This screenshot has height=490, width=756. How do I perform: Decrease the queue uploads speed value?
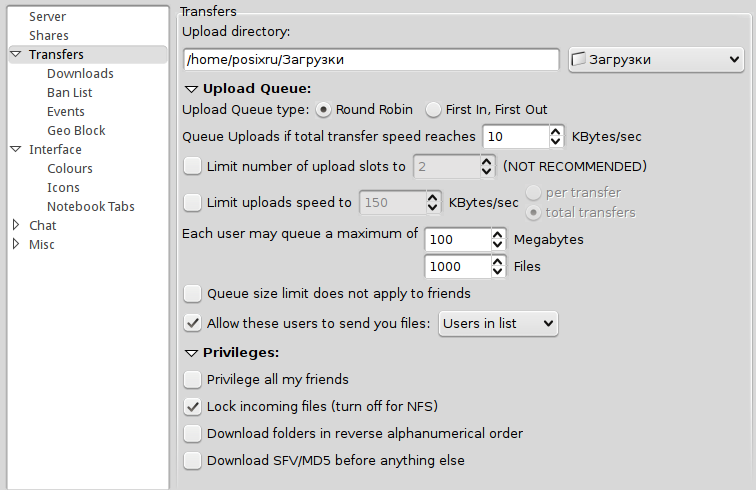point(555,142)
